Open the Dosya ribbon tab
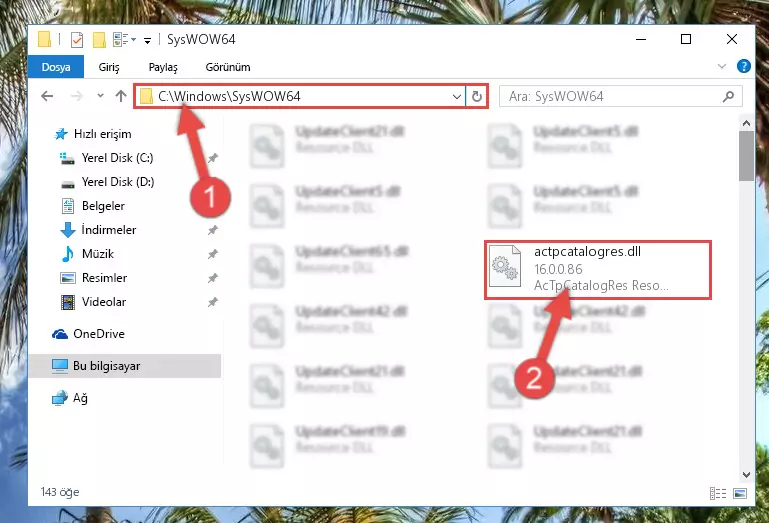769x523 pixels. [x=56, y=67]
